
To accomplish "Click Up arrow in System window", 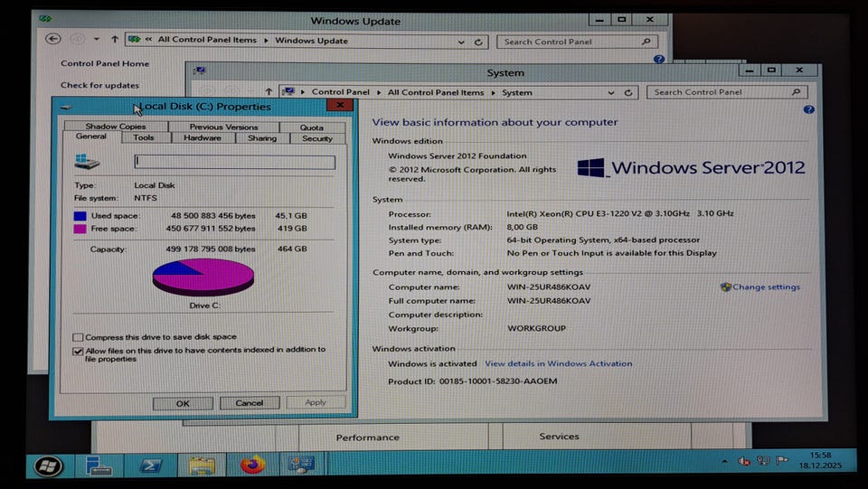I will [x=269, y=92].
